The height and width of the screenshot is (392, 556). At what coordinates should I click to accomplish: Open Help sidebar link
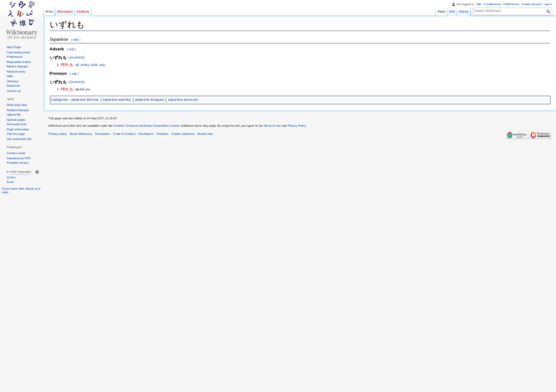point(9,76)
